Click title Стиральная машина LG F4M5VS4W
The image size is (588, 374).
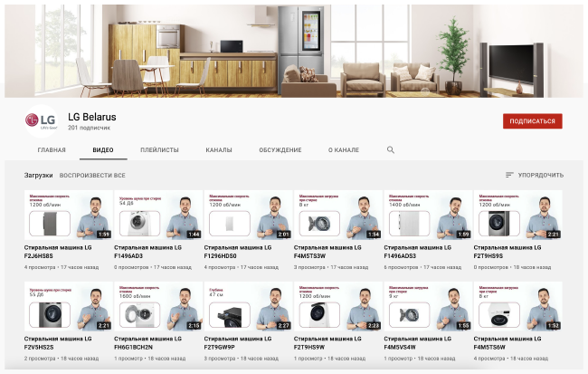pos(417,343)
